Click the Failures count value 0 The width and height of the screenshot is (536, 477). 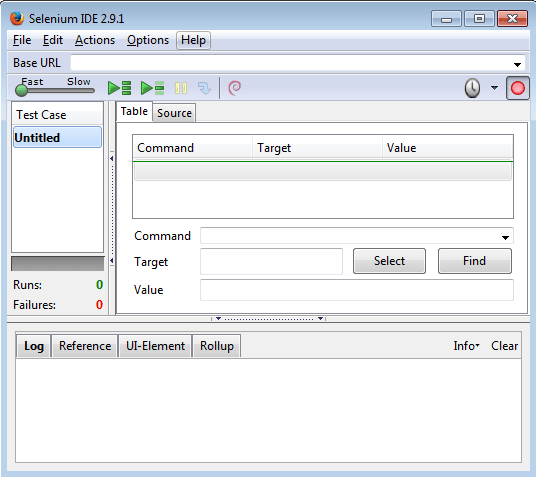coord(99,304)
